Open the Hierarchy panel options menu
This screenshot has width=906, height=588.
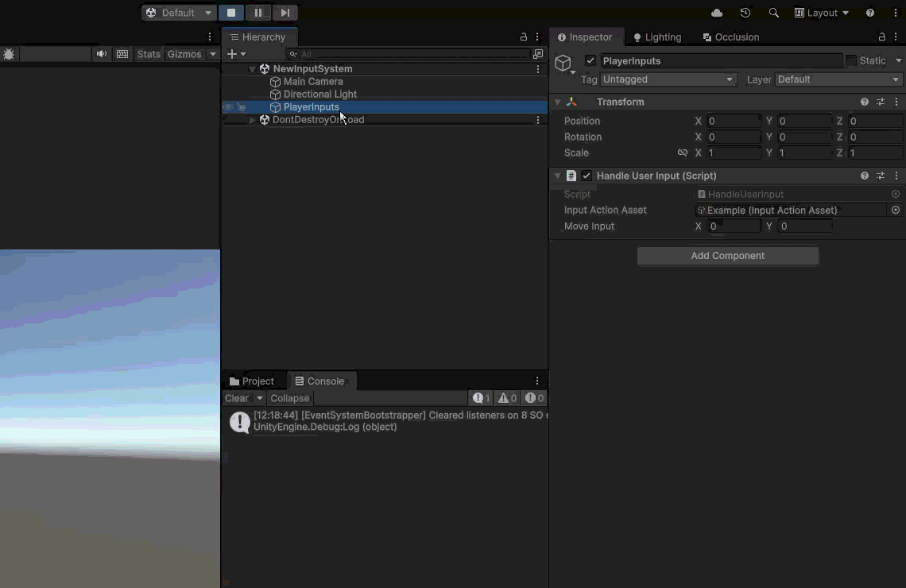(537, 37)
